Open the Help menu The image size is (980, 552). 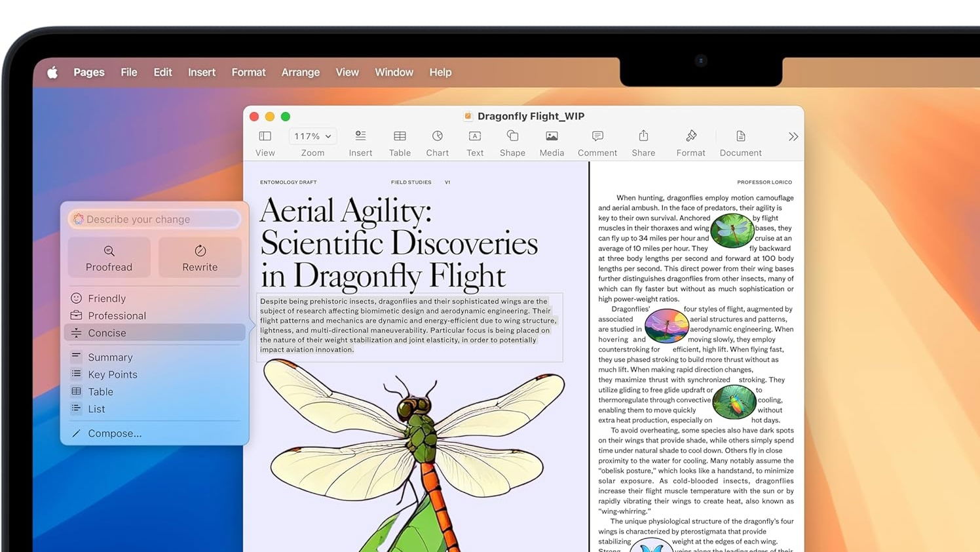440,72
